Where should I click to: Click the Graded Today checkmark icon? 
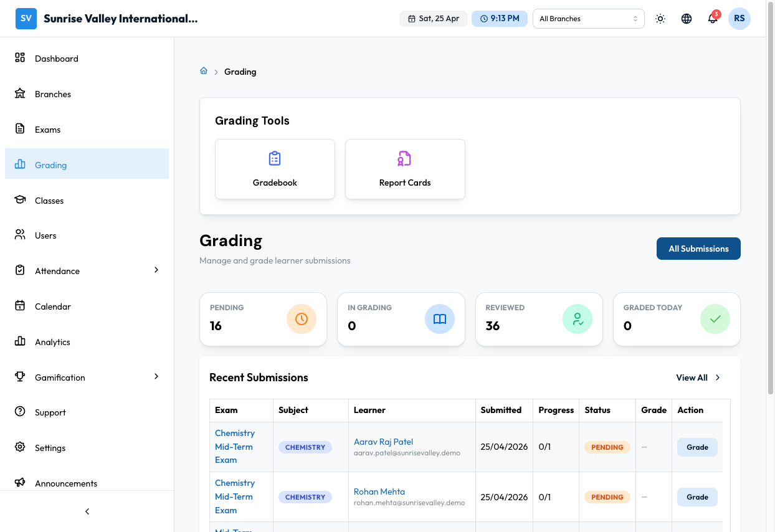715,319
